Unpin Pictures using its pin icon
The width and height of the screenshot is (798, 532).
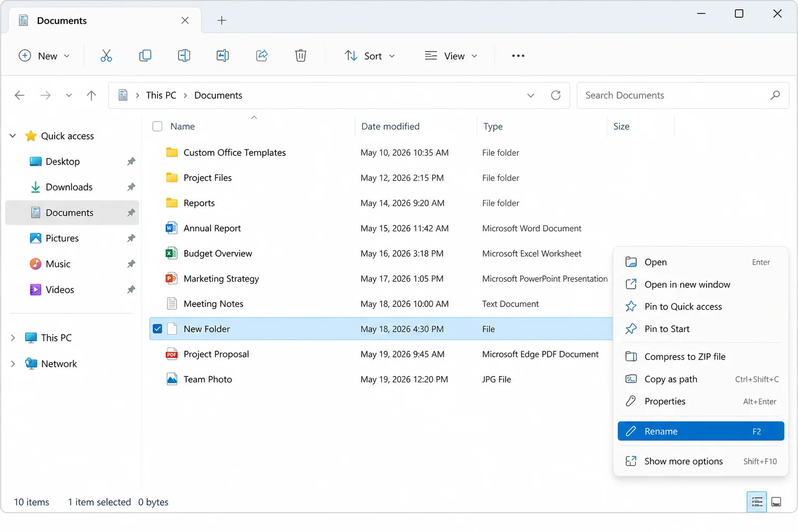[x=131, y=238]
